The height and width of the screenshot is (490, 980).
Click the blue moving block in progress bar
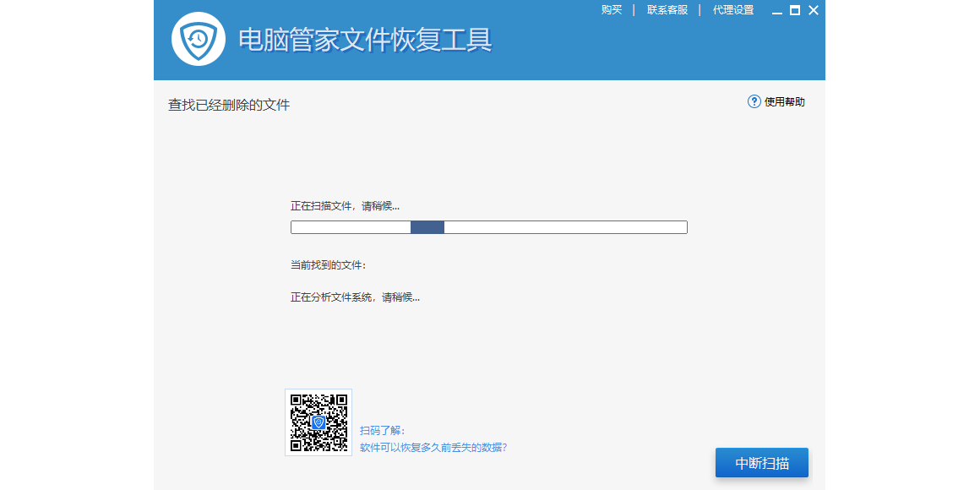point(427,227)
